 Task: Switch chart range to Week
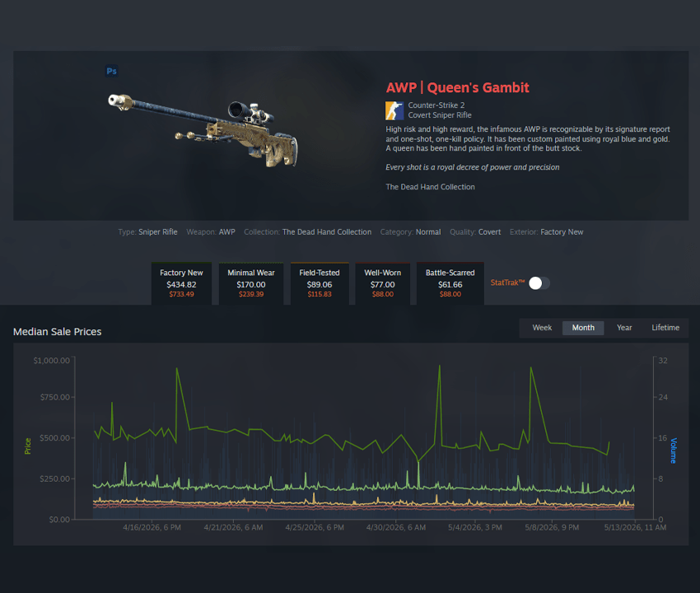(x=542, y=328)
